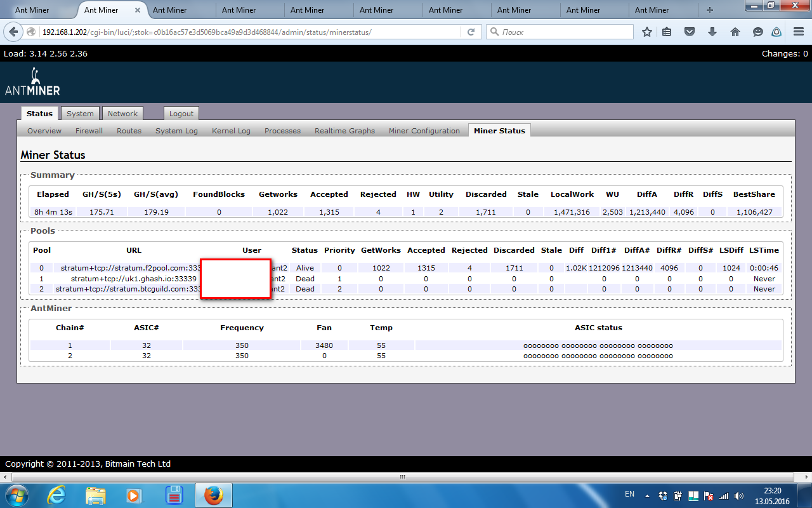Click the Elapsed value 8h 4m 13s
This screenshot has height=508, width=812.
click(x=53, y=212)
